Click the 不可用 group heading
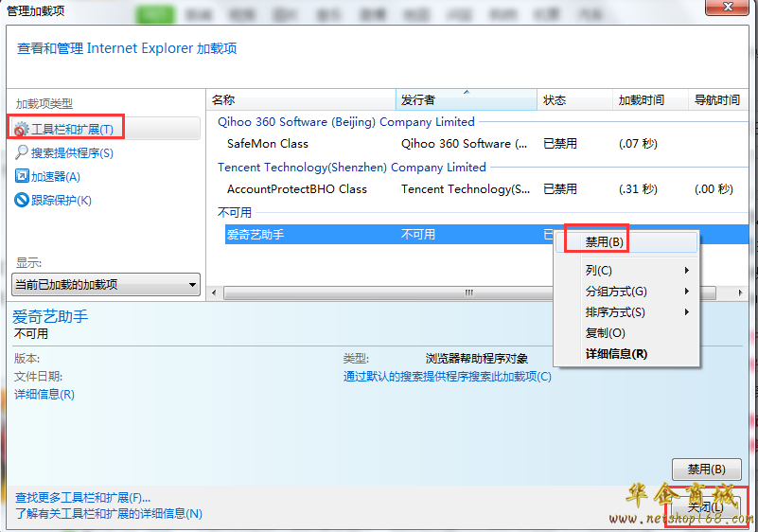The width and height of the screenshot is (758, 532). 235,212
